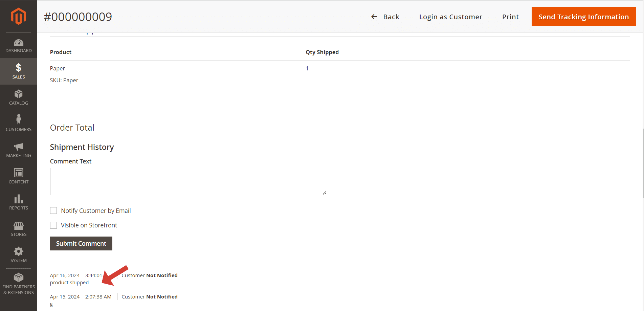The height and width of the screenshot is (311, 644).
Task: Open the Customers person icon
Action: click(18, 119)
